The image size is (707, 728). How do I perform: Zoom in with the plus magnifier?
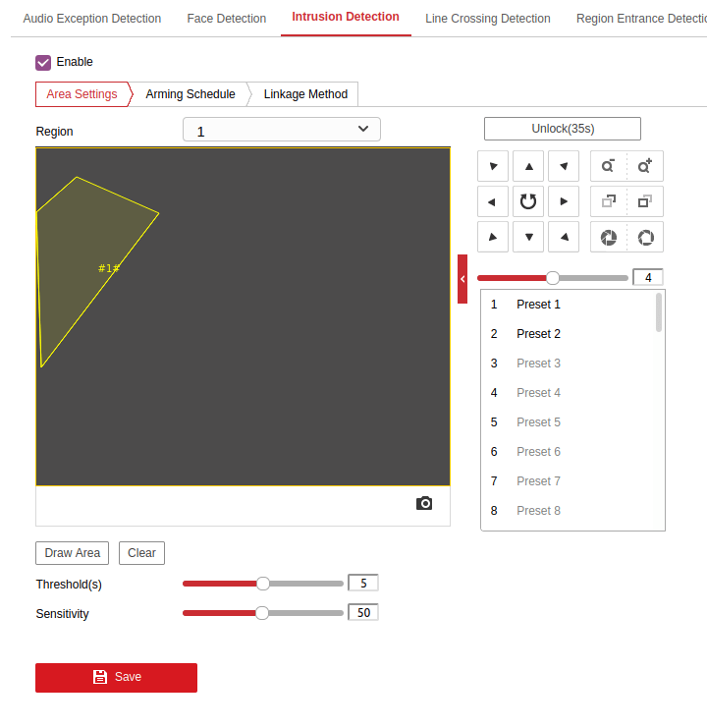point(645,166)
